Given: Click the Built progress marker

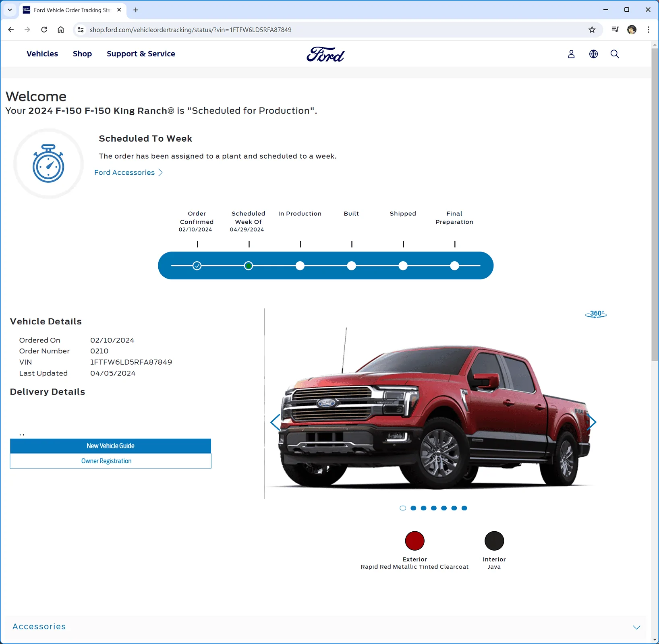Looking at the screenshot, I should (352, 266).
